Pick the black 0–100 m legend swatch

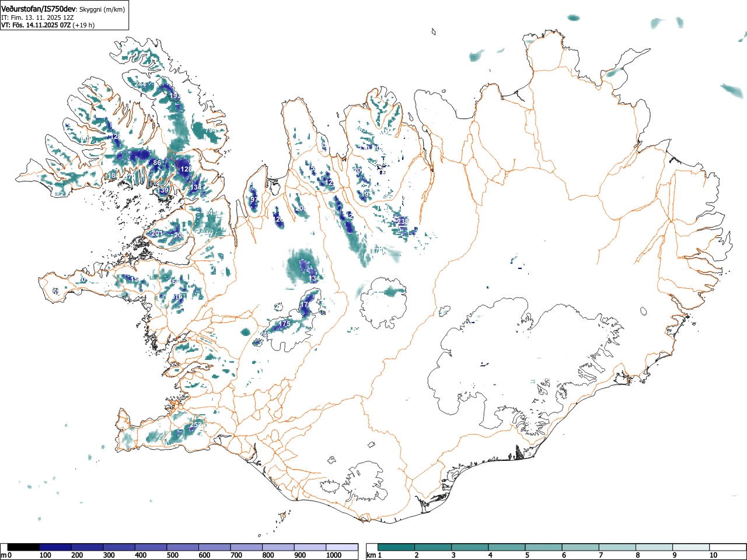click(24, 547)
